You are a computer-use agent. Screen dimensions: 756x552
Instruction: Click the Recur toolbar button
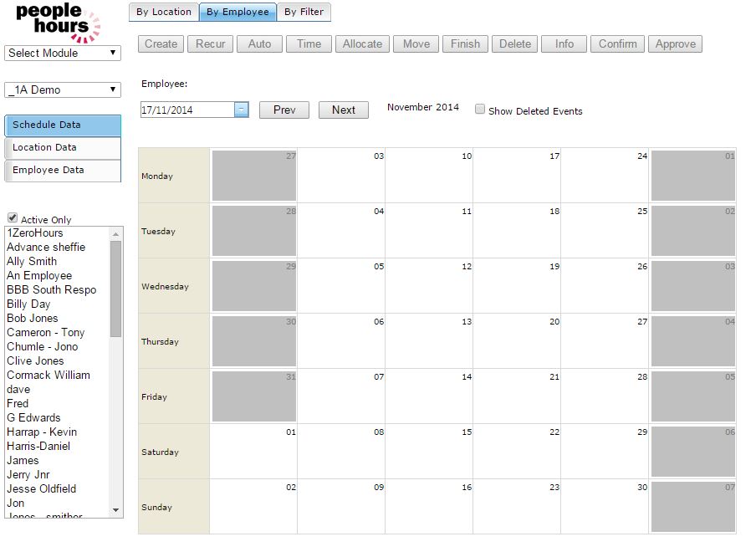(x=211, y=43)
